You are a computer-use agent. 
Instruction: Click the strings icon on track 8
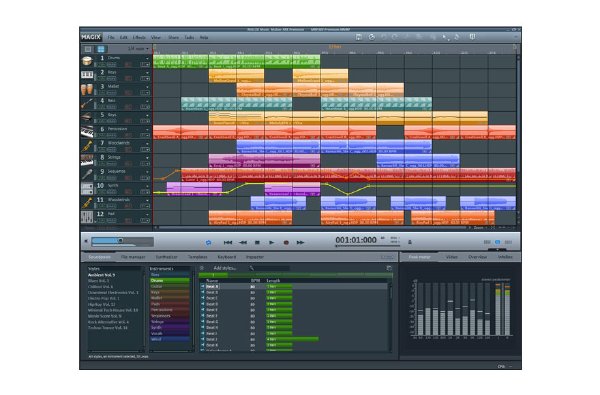(x=87, y=160)
